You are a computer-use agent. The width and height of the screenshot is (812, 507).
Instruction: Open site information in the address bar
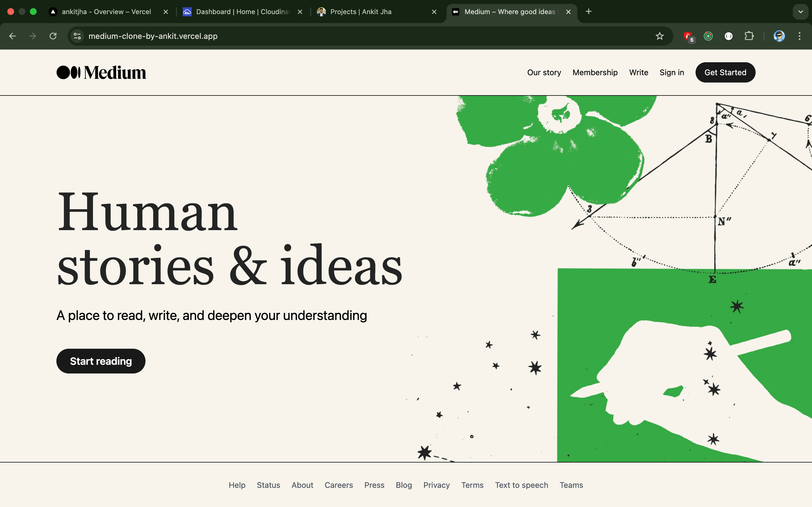point(77,36)
